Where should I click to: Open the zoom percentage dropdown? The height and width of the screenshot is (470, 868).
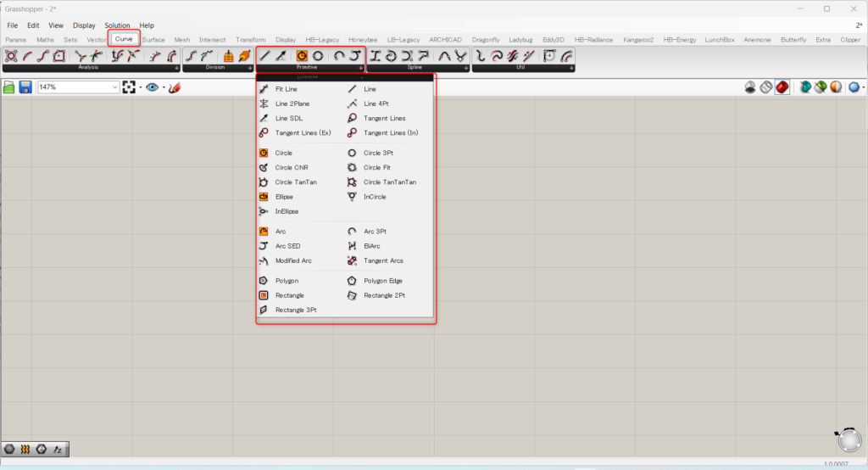114,87
